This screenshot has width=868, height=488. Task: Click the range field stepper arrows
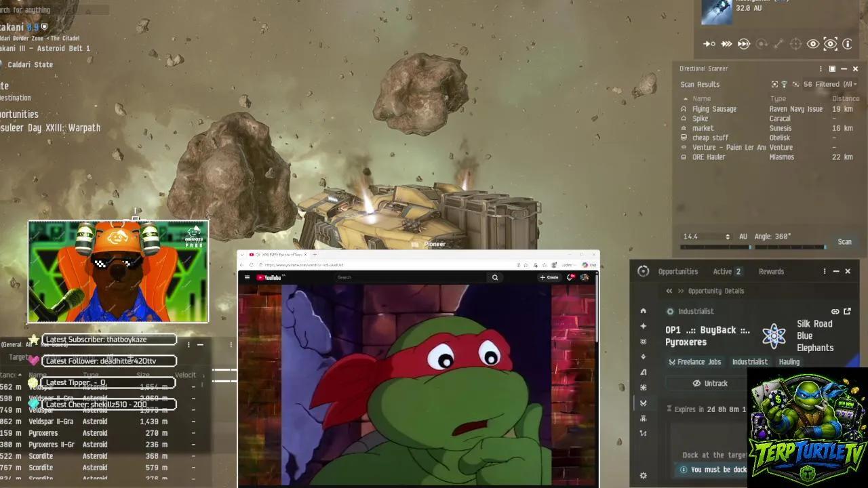[728, 237]
